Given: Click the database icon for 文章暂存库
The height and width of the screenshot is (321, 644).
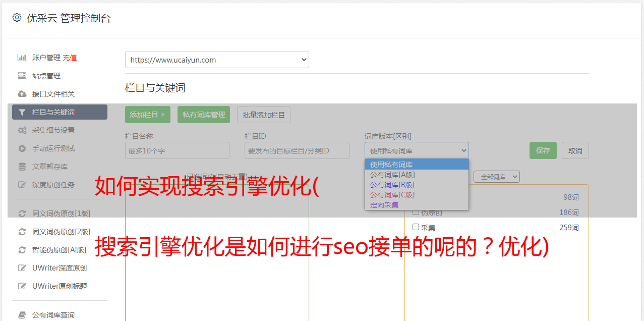Looking at the screenshot, I should (x=22, y=167).
